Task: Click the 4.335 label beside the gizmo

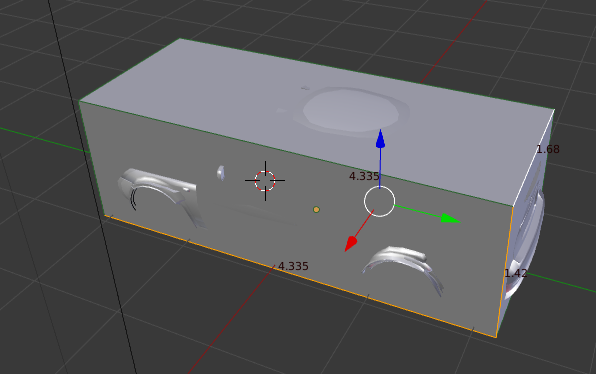Action: (364, 176)
